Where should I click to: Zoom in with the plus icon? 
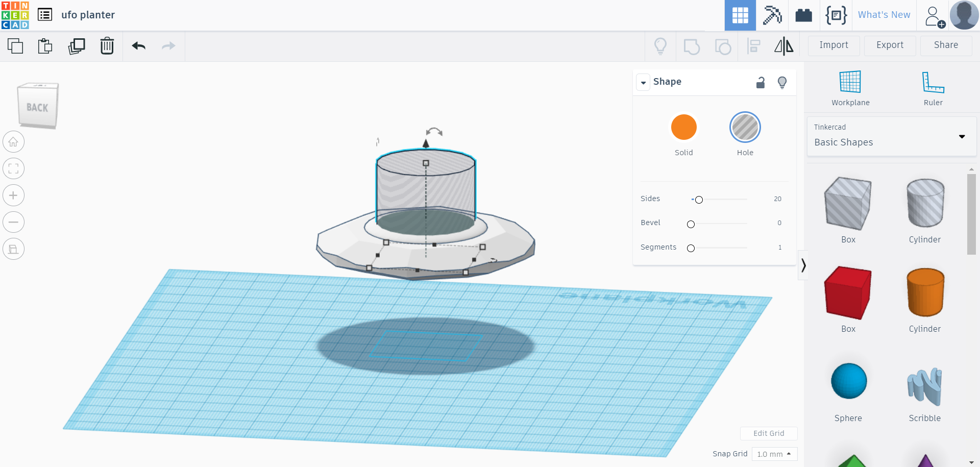pyautogui.click(x=13, y=195)
